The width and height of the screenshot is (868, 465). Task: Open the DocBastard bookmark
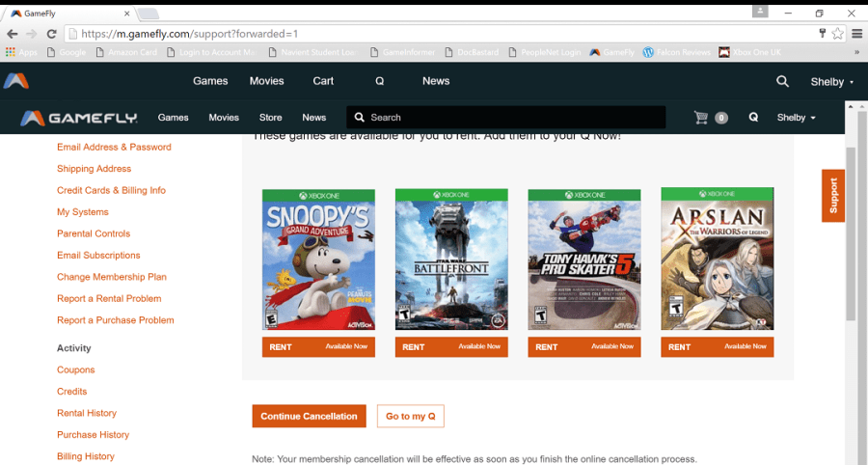tap(472, 52)
